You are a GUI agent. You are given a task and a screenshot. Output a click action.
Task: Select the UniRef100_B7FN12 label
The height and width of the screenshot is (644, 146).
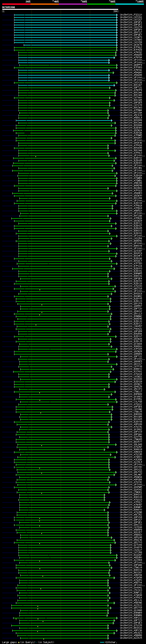coord(131,47)
